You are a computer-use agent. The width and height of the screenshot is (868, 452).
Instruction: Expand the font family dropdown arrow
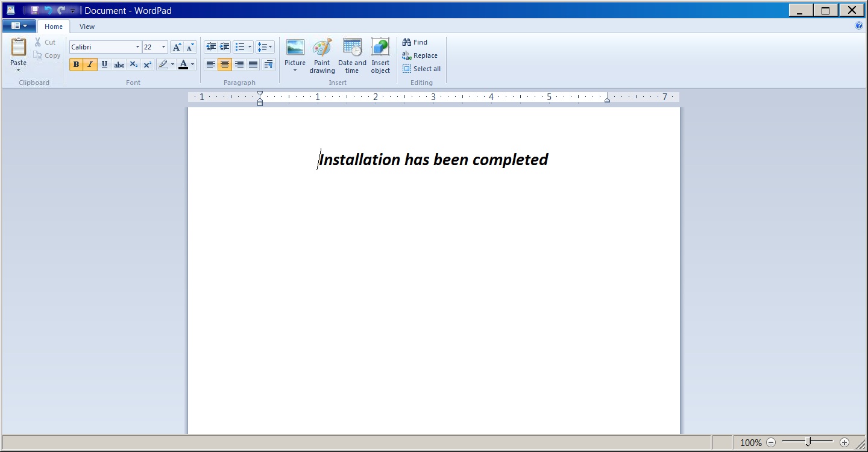(x=137, y=47)
